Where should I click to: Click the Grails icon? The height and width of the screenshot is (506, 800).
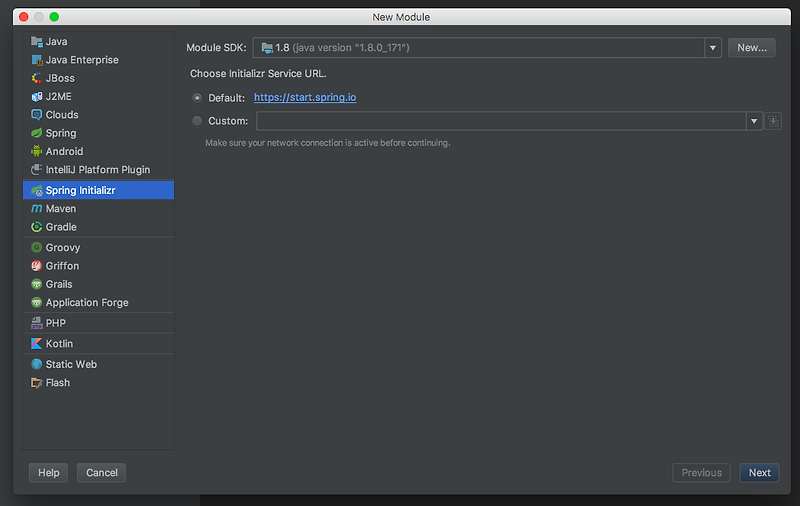click(37, 284)
